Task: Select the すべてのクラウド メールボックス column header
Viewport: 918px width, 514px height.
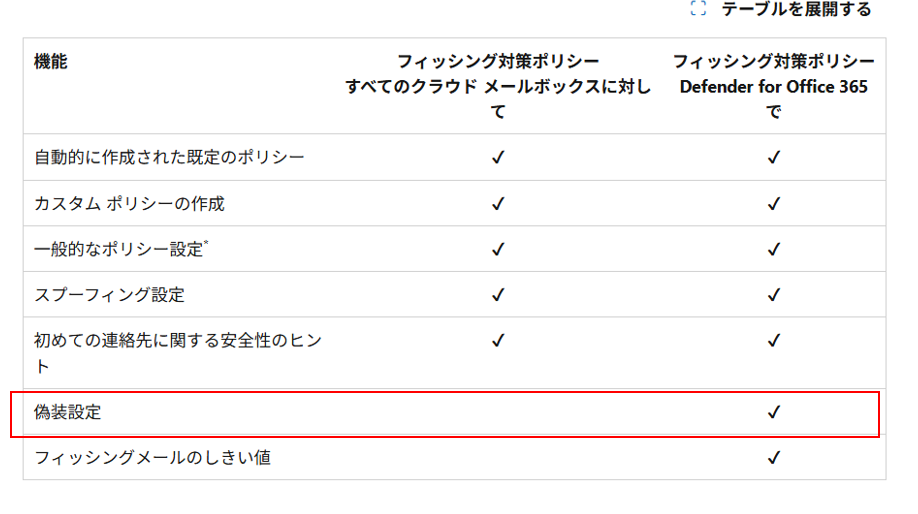Action: 498,86
